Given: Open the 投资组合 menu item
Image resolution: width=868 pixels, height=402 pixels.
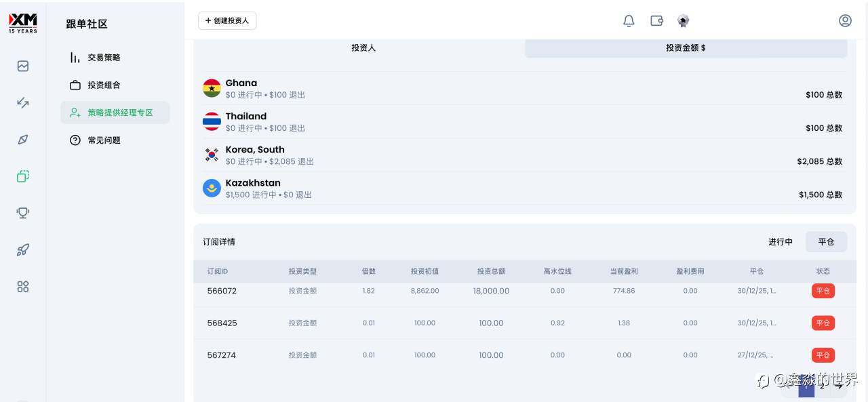Looking at the screenshot, I should (104, 85).
